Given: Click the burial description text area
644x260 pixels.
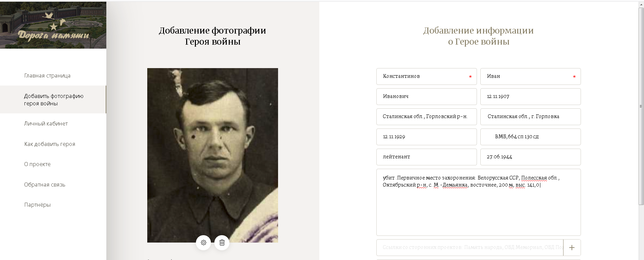Looking at the screenshot, I should coord(478,202).
